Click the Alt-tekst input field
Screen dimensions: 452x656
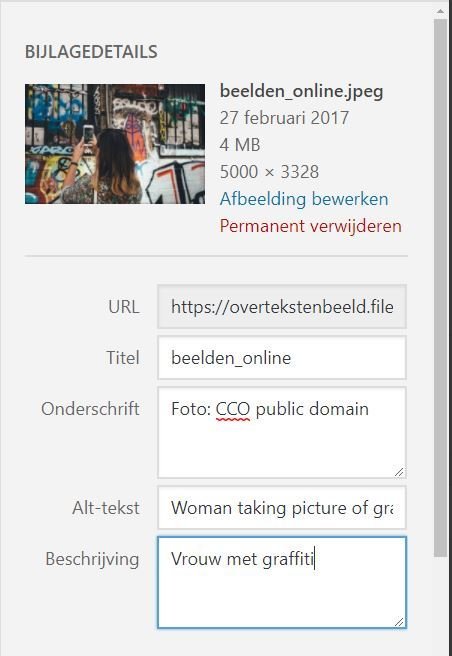[282, 507]
